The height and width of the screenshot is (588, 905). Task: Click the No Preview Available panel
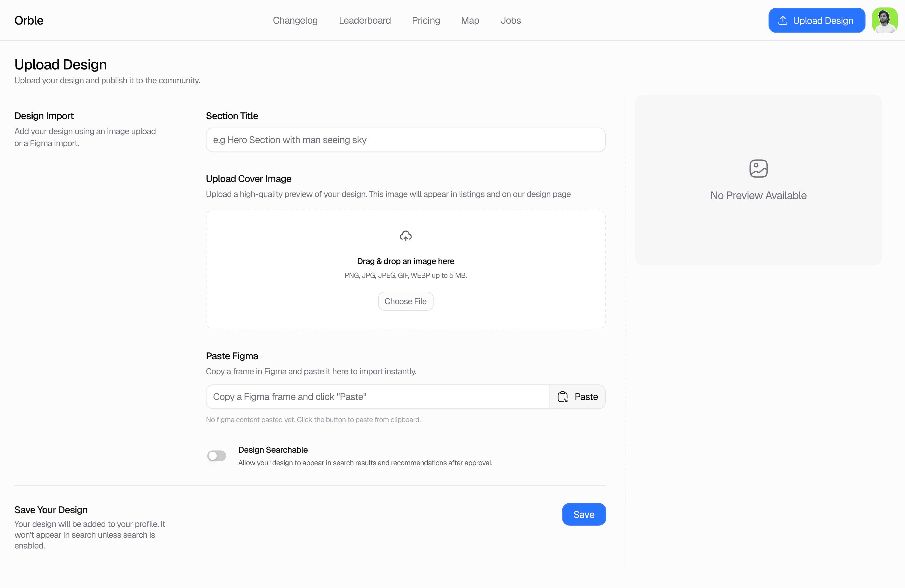pos(758,180)
